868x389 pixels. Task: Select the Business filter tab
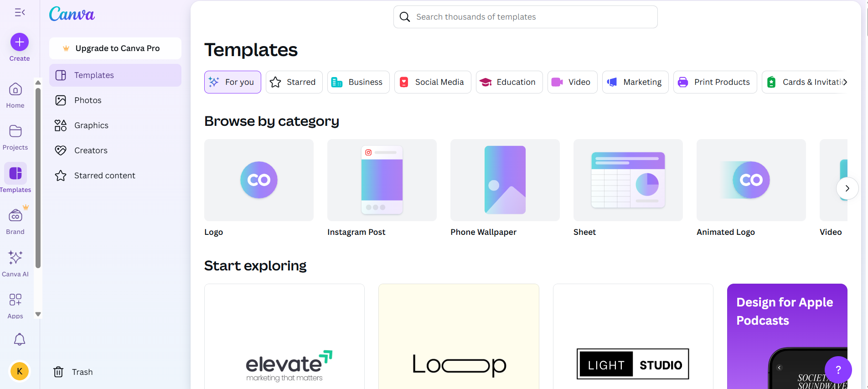(358, 82)
